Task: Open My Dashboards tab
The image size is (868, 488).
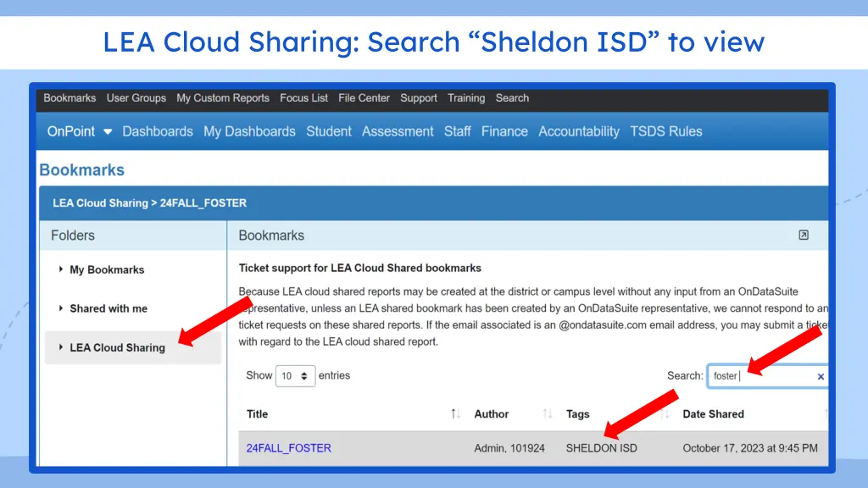Action: pyautogui.click(x=249, y=131)
